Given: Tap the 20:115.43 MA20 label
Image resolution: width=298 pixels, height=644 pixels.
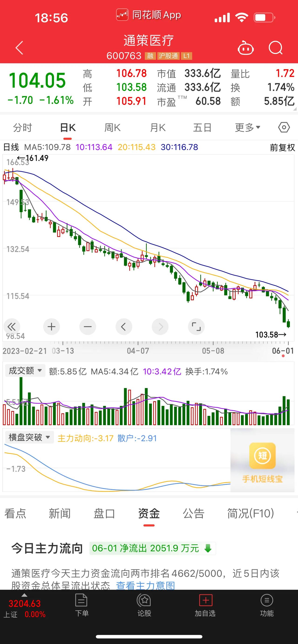Looking at the screenshot, I should (137, 147).
